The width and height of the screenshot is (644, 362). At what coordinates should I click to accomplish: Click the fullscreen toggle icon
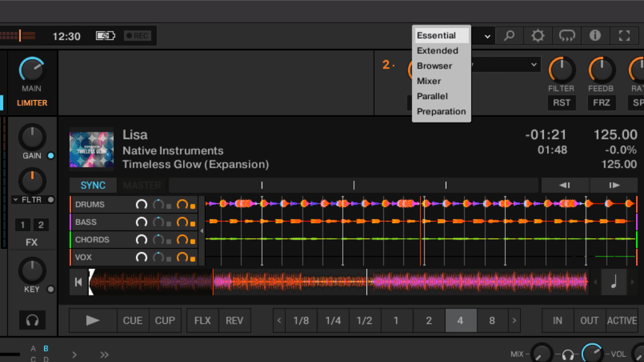(x=625, y=36)
